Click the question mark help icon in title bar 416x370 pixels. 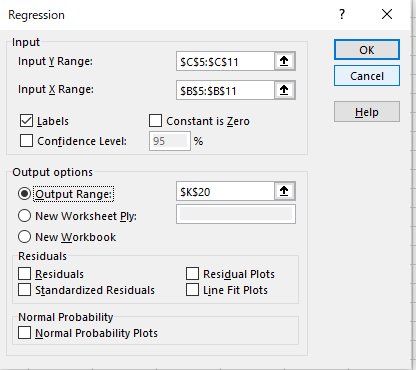(342, 14)
